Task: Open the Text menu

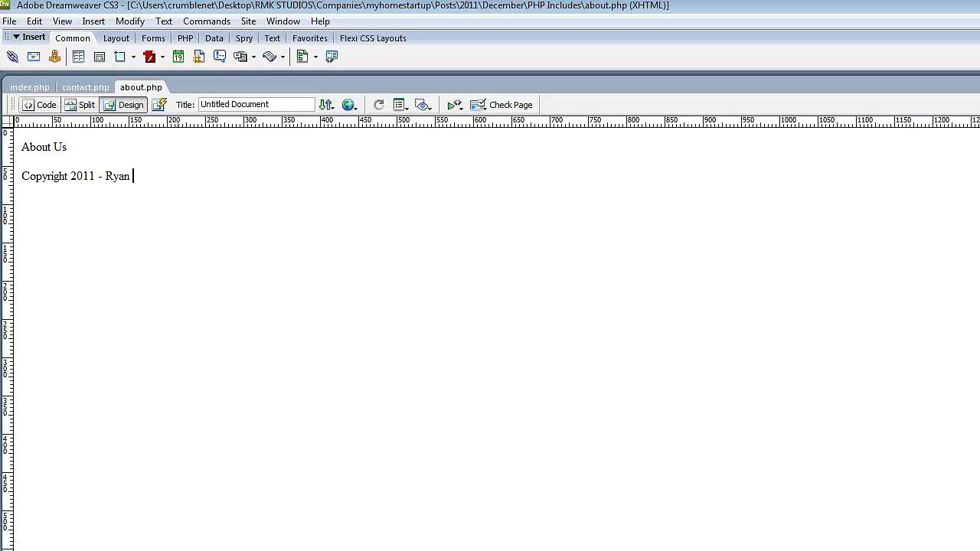Action: coord(164,21)
